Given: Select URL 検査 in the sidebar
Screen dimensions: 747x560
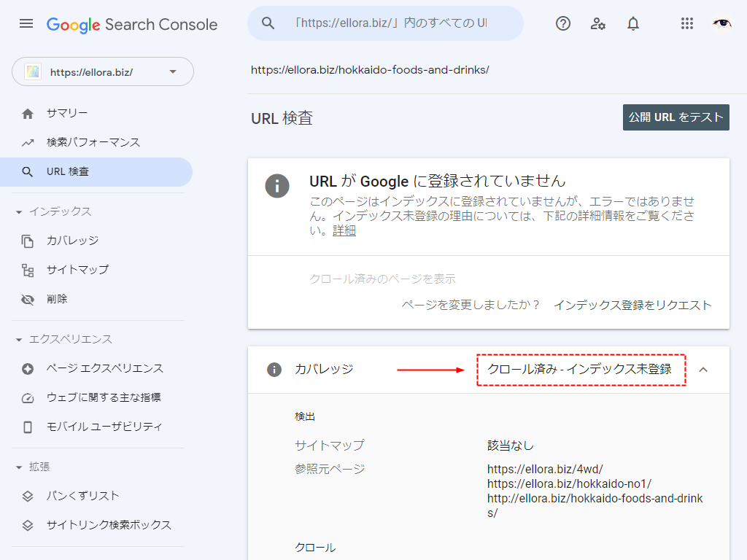Looking at the screenshot, I should coord(96,172).
